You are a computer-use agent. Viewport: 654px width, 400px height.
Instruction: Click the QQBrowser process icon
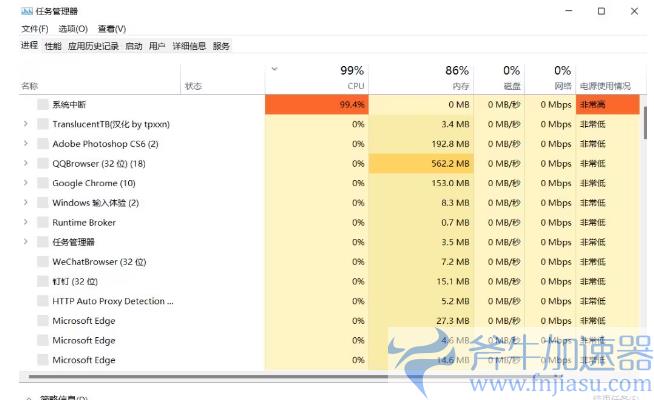tap(43, 163)
